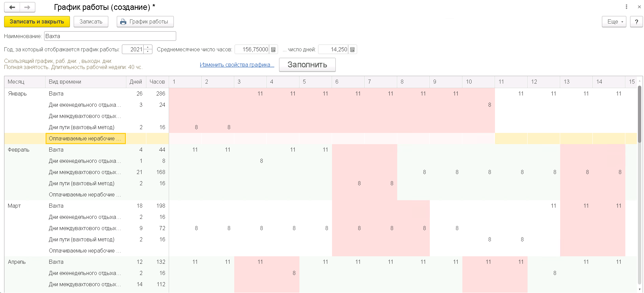
Task: Click Записать и закрыть button
Action: tap(37, 22)
